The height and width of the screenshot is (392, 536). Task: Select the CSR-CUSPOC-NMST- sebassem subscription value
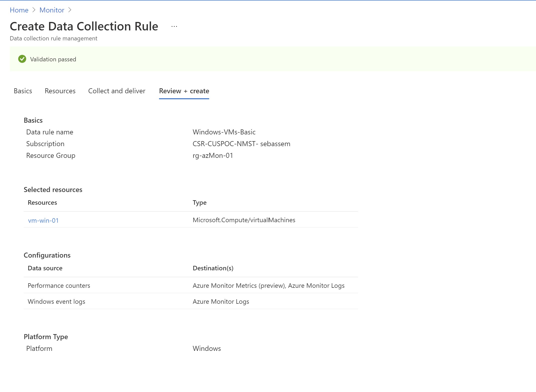[x=241, y=144]
